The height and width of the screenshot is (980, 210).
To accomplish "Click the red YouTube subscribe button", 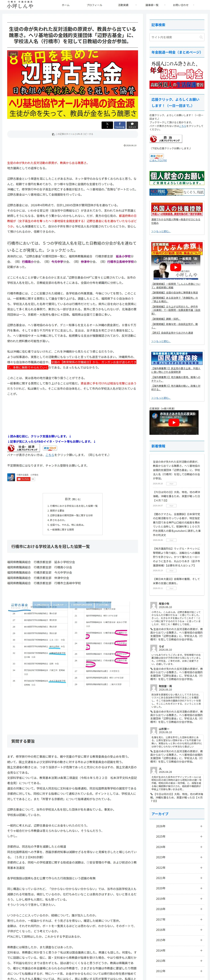I will 23,479.
